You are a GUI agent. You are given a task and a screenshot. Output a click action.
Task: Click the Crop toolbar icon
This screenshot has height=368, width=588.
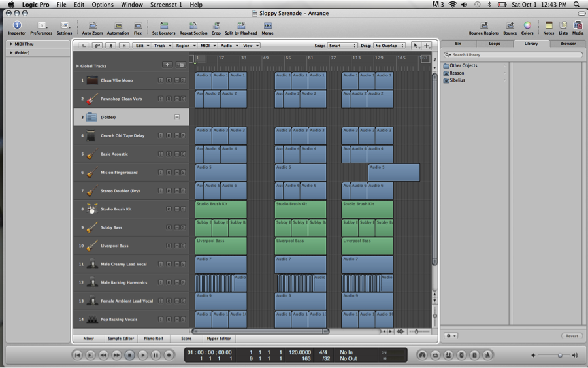[x=216, y=27]
